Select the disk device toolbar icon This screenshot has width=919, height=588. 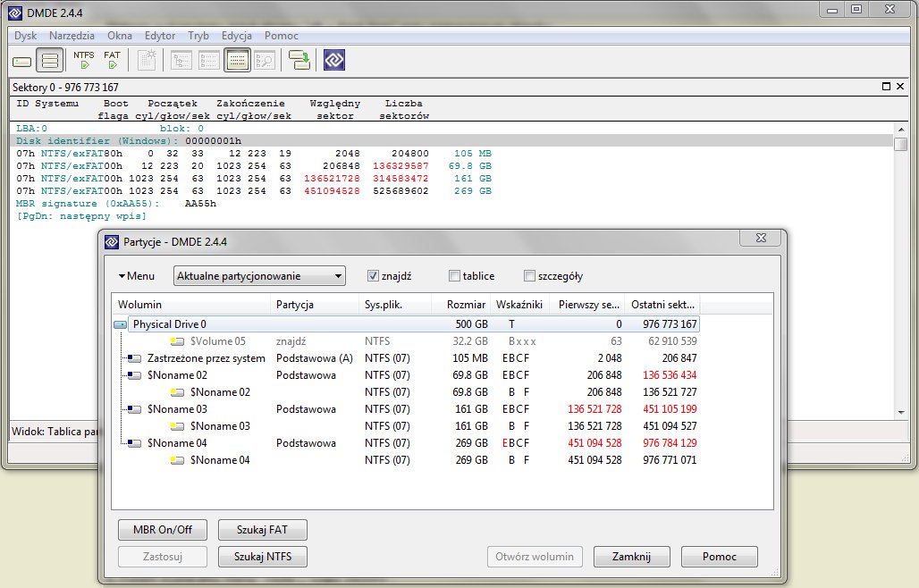coord(20,60)
